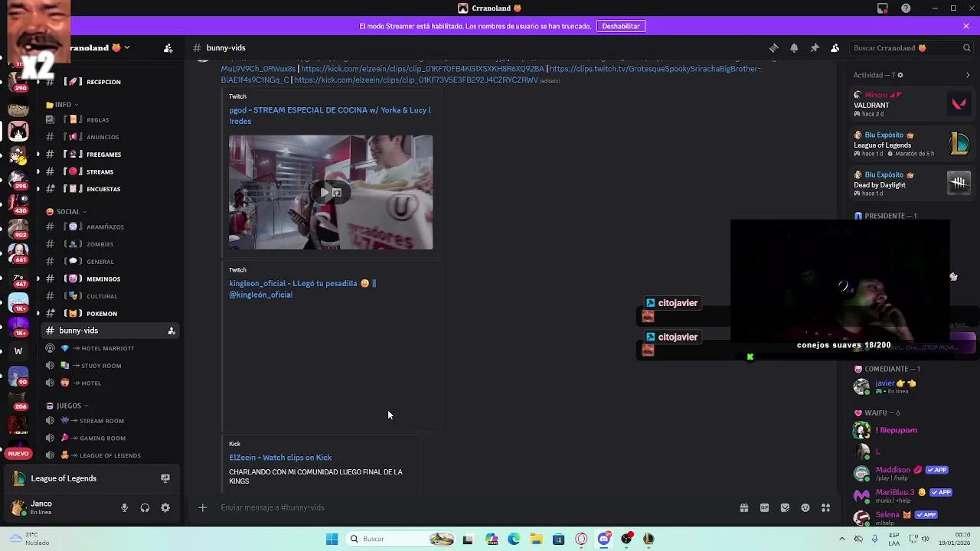980x551 pixels.
Task: Open Microsoft Edge from the taskbar
Action: click(x=514, y=539)
